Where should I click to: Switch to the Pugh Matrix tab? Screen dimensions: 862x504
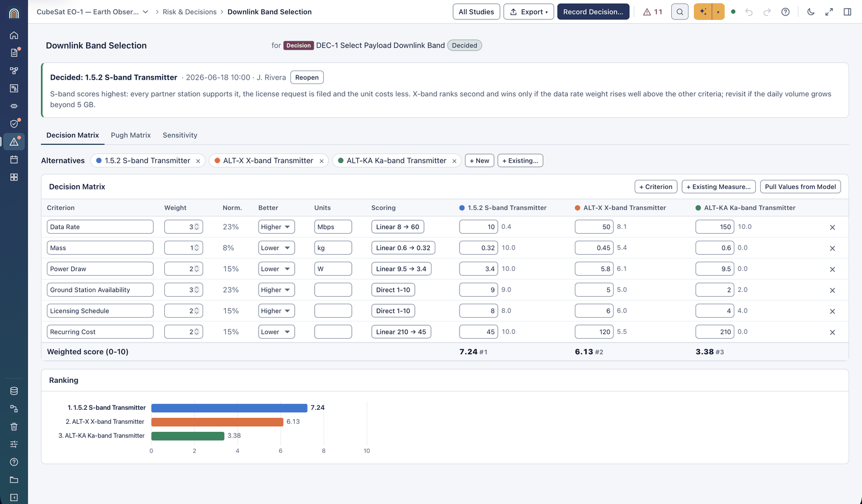(131, 135)
